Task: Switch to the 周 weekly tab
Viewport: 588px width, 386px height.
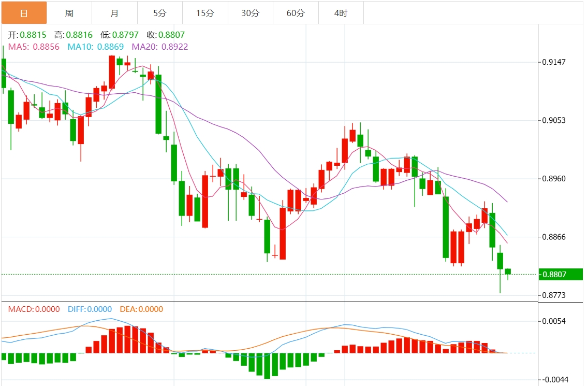Action: 69,13
